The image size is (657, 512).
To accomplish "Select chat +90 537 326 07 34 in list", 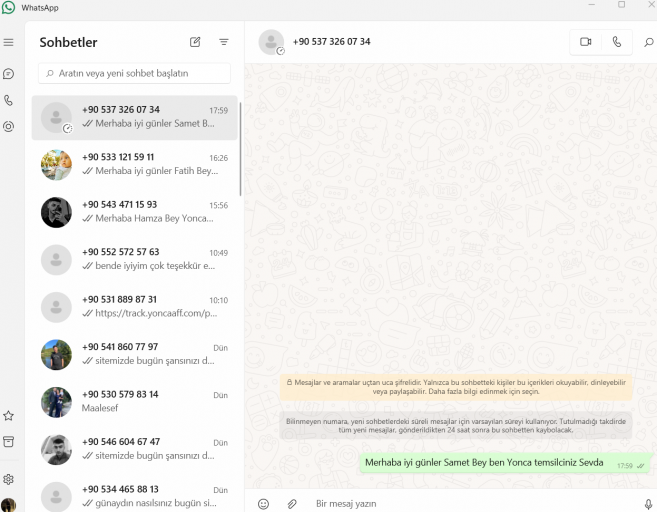I will click(135, 117).
